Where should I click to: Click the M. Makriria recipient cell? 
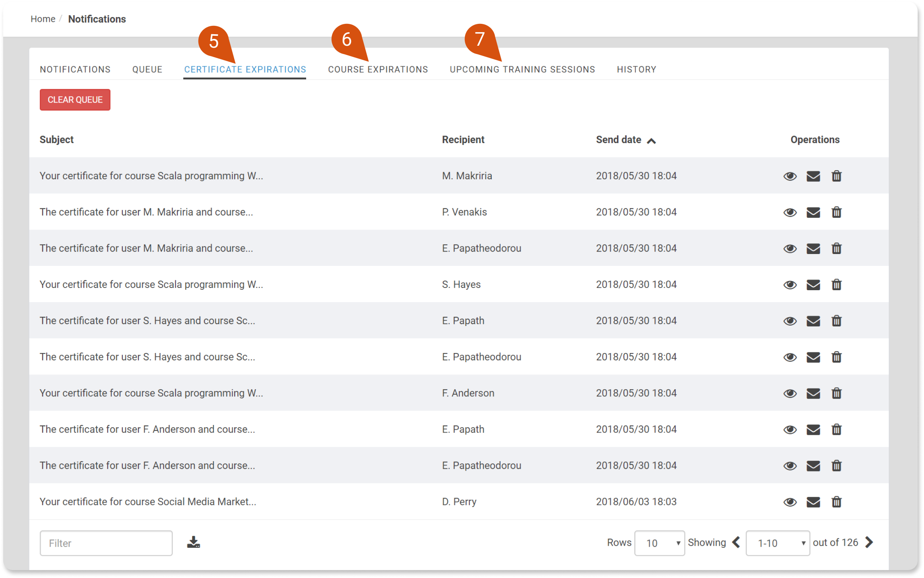(467, 176)
